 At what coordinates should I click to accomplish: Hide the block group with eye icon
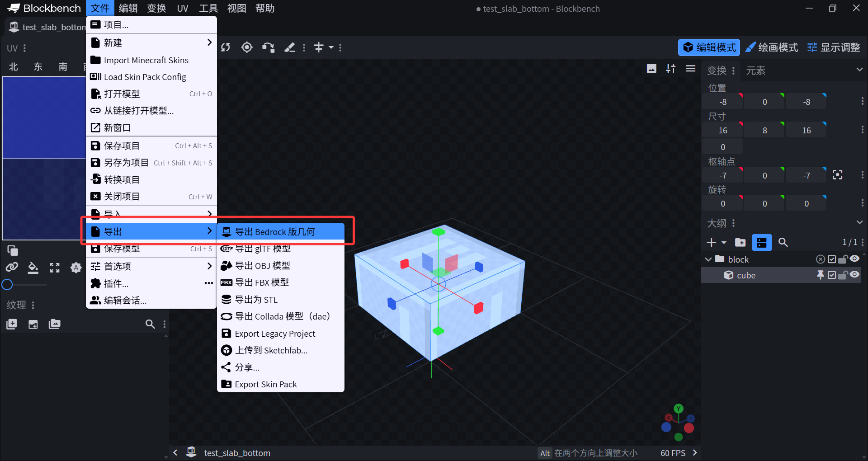click(854, 259)
